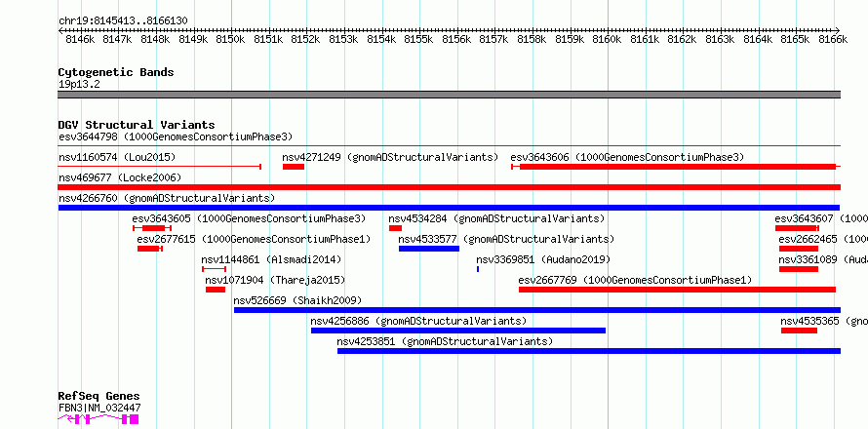The width and height of the screenshot is (868, 429).
Task: Open variant nsv1144861 (Alsmadi2014) label
Action: (x=271, y=259)
